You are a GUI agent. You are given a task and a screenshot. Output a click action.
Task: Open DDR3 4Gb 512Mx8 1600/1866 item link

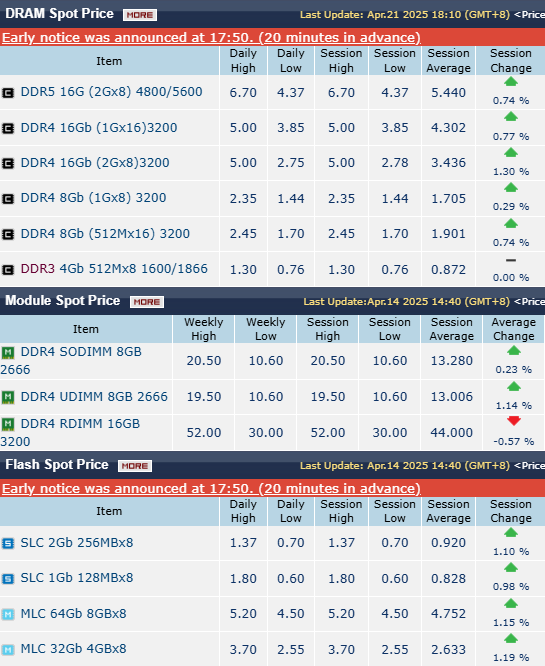point(114,269)
